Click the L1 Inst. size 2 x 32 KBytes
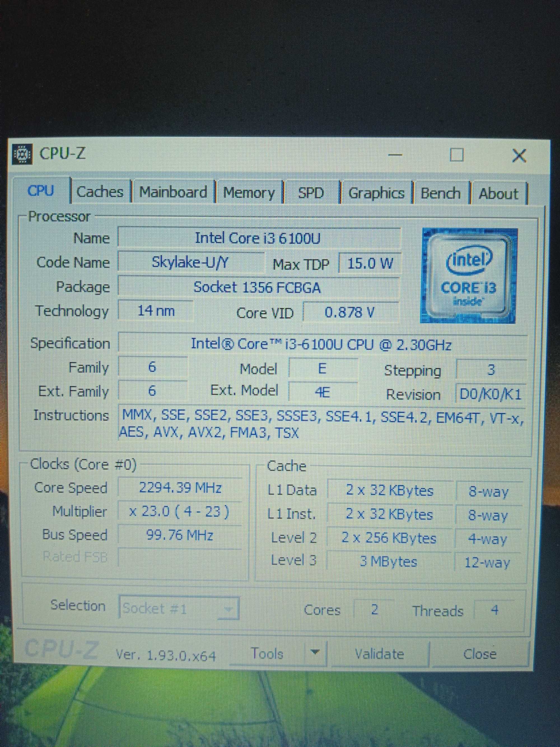 (x=390, y=514)
